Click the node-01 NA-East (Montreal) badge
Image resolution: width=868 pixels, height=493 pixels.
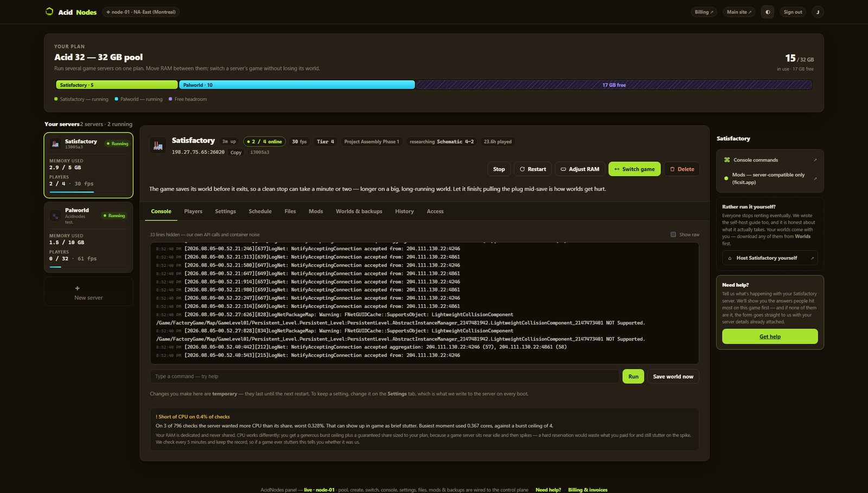[141, 12]
